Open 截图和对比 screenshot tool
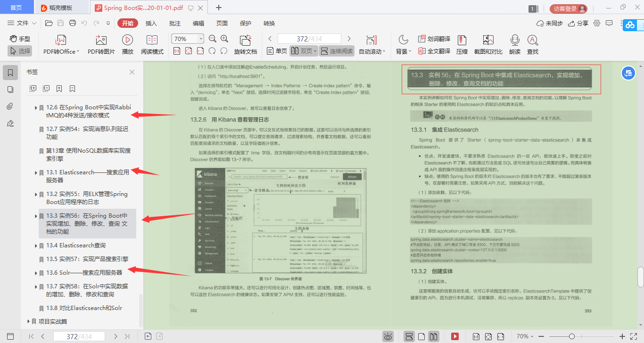This screenshot has height=343, width=644. (x=488, y=45)
